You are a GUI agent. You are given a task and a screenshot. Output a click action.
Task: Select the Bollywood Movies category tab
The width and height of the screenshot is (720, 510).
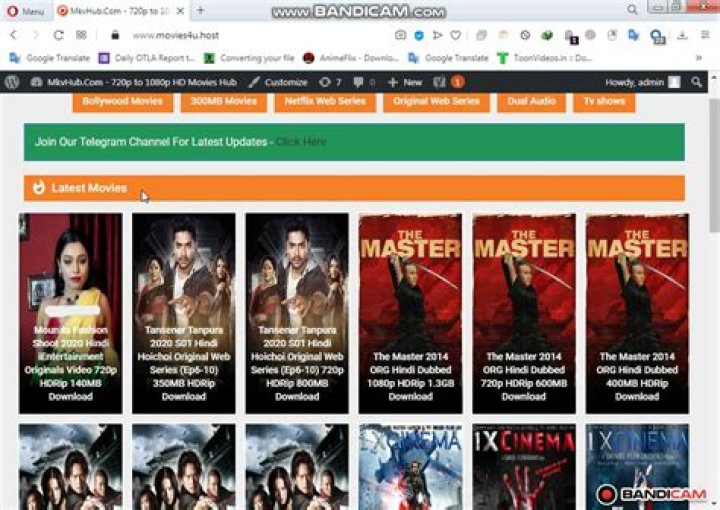(124, 101)
